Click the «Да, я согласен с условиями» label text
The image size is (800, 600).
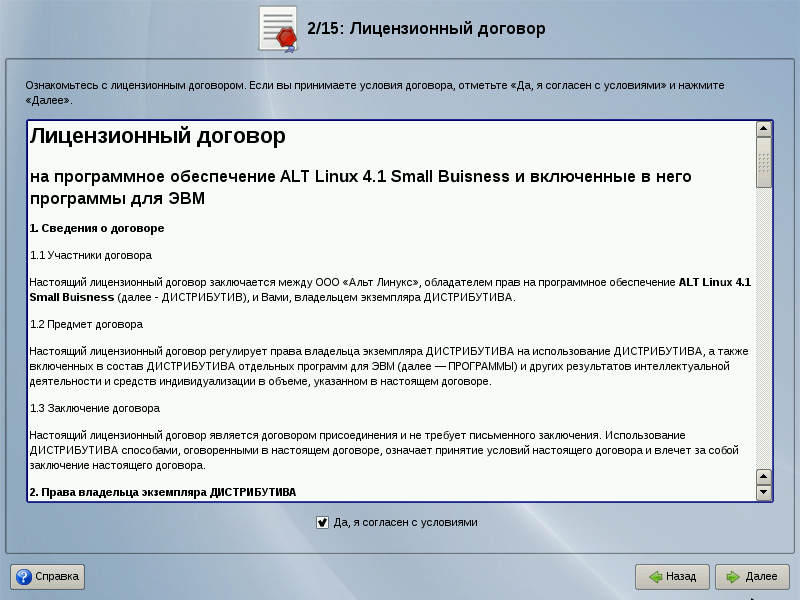point(405,522)
